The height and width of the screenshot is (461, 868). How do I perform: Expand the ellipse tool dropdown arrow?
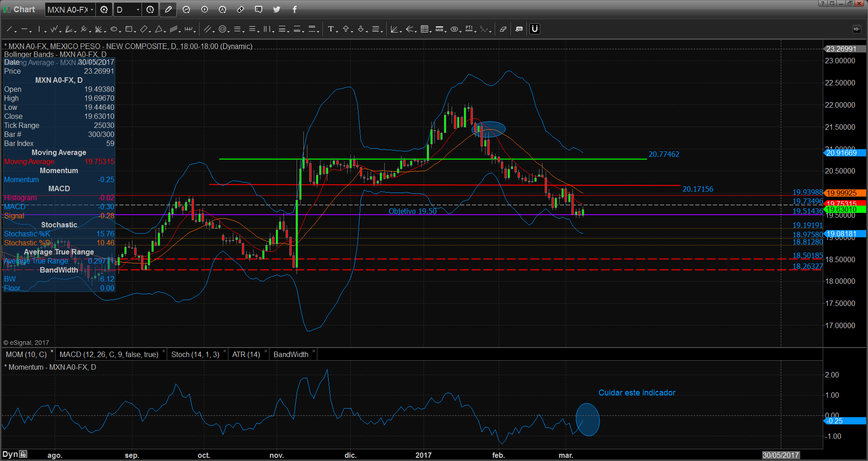pyautogui.click(x=120, y=32)
